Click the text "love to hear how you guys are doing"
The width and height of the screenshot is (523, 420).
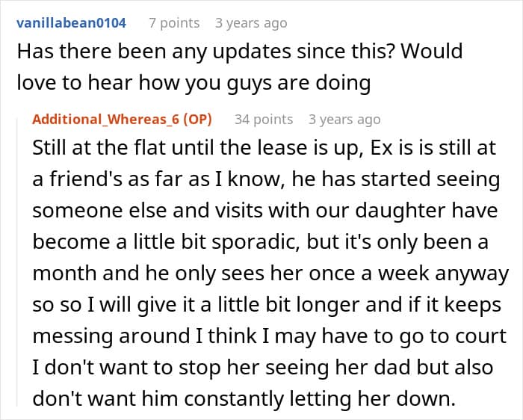pyautogui.click(x=194, y=83)
